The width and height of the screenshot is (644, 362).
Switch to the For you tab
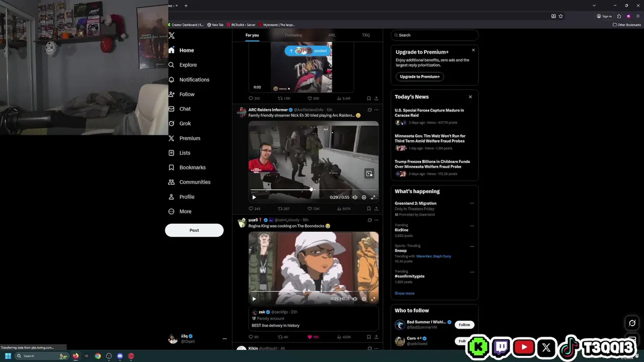252,35
